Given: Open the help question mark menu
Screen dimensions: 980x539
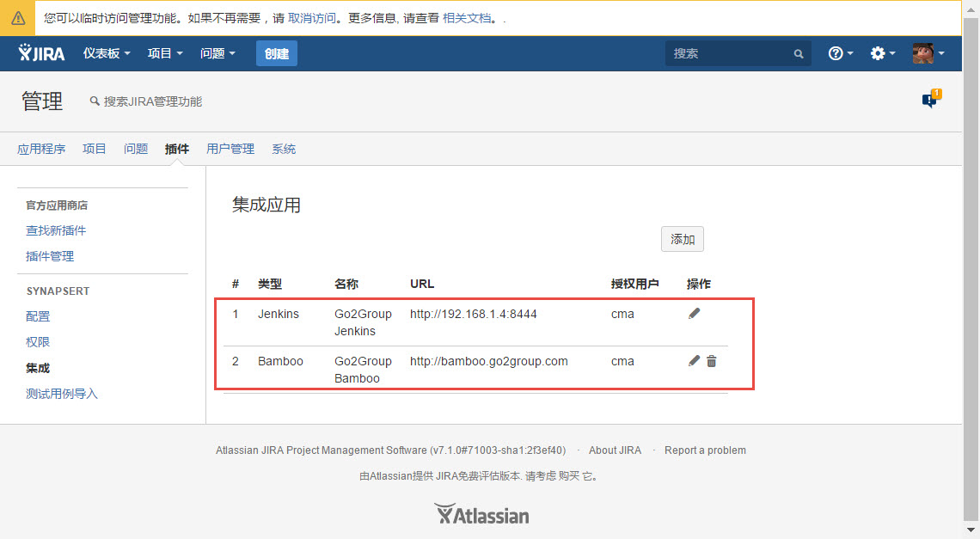Looking at the screenshot, I should [841, 53].
